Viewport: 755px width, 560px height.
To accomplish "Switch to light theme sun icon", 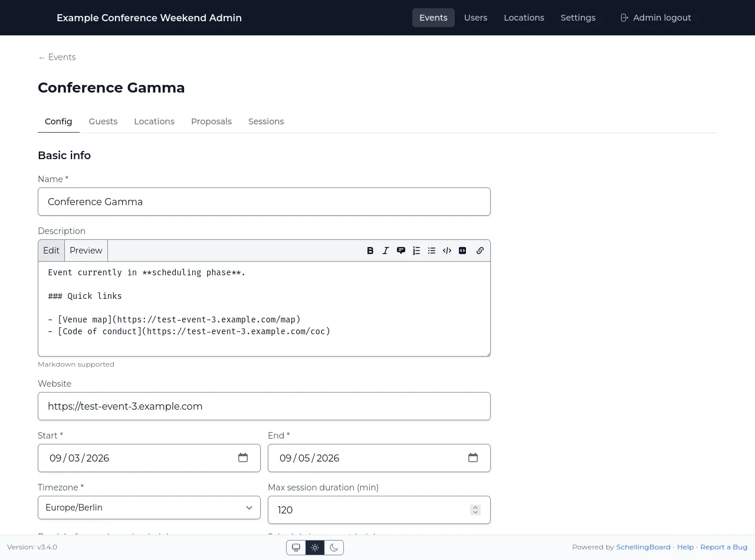I will [x=315, y=548].
